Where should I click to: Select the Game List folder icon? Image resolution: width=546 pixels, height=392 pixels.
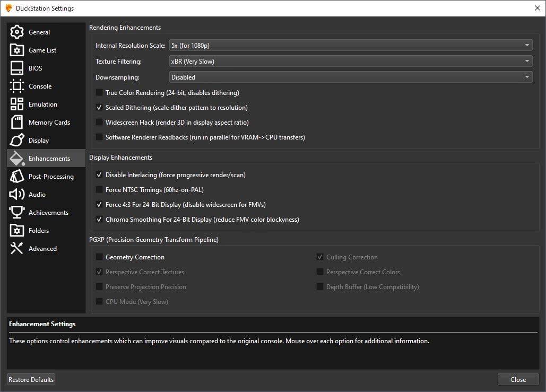17,50
